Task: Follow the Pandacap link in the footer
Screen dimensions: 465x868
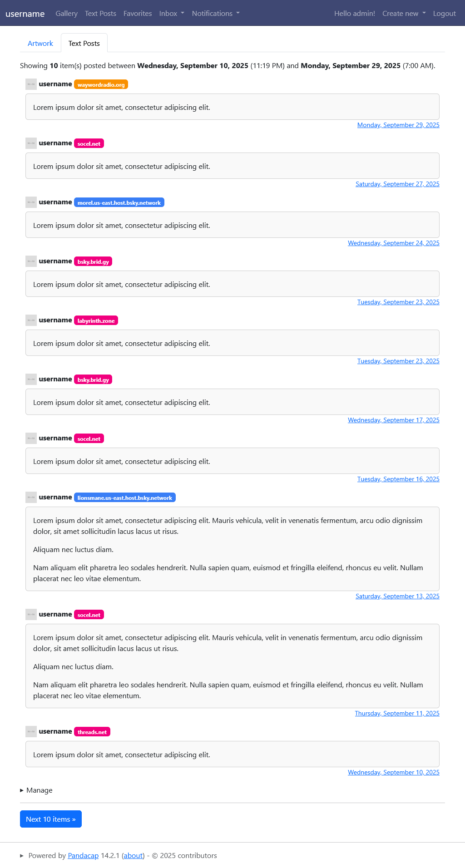Action: 83,856
